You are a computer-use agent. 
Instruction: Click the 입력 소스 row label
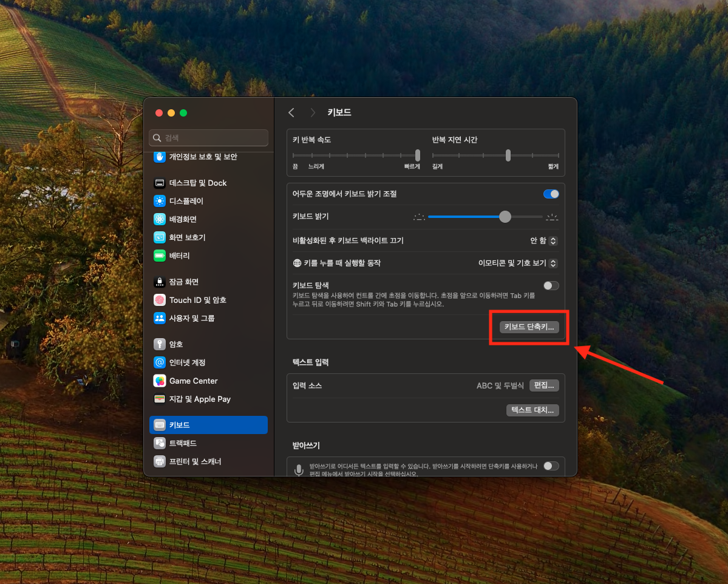pyautogui.click(x=307, y=385)
